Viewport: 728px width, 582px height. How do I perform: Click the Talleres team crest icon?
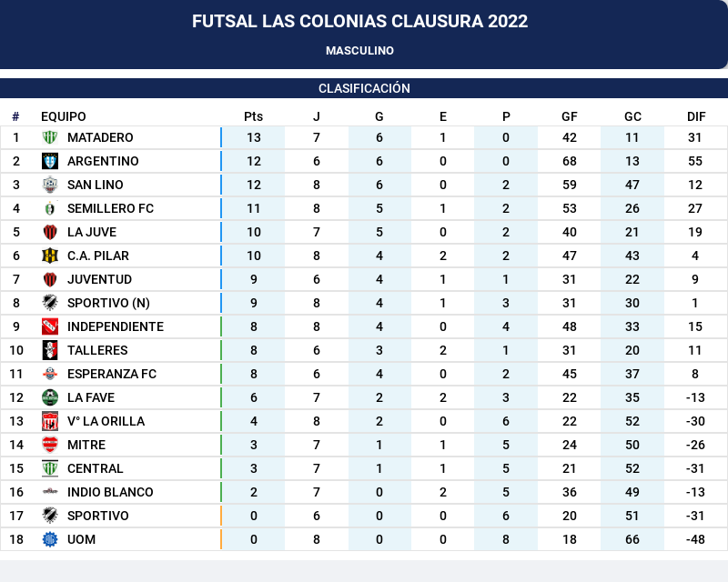(50, 350)
